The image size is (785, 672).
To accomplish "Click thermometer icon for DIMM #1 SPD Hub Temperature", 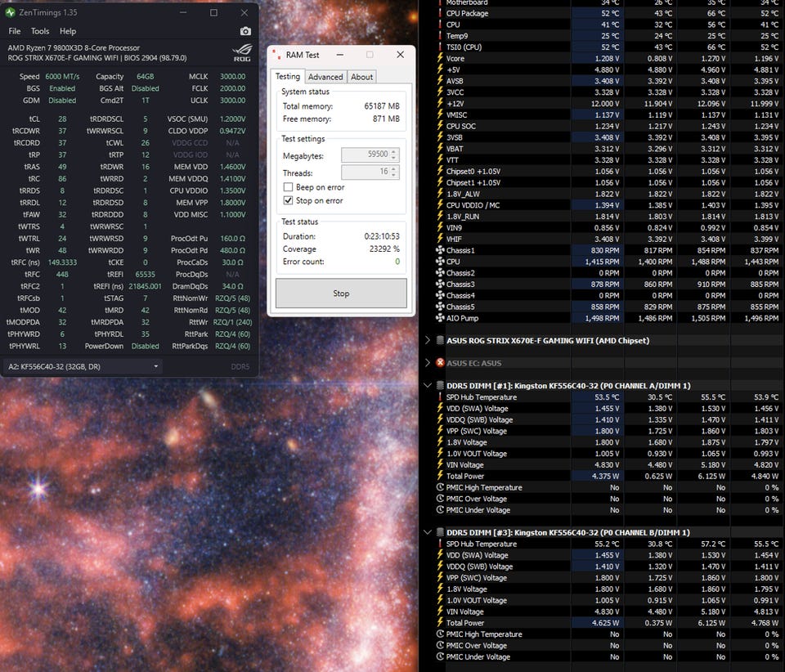I will click(440, 396).
